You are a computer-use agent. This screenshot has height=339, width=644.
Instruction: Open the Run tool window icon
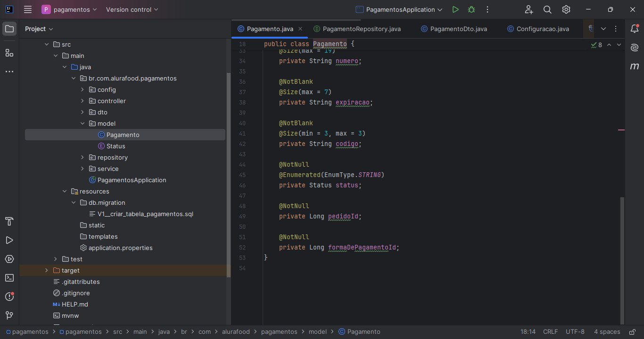9,240
